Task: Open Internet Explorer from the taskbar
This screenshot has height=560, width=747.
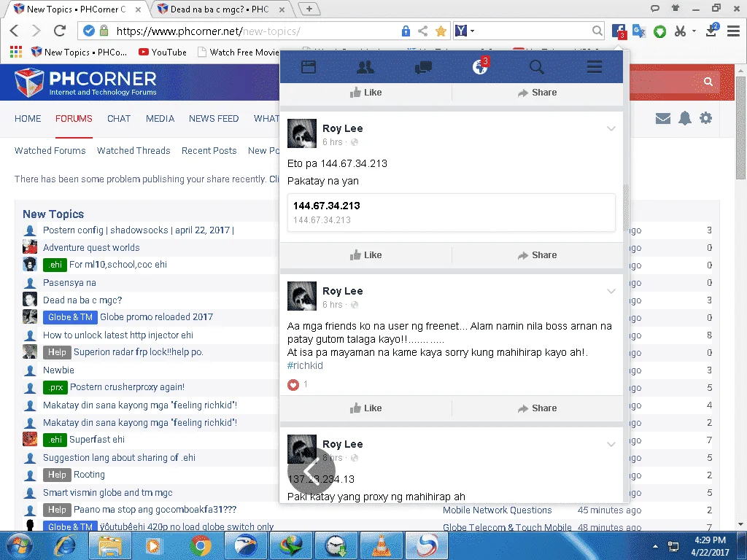Action: (65, 545)
